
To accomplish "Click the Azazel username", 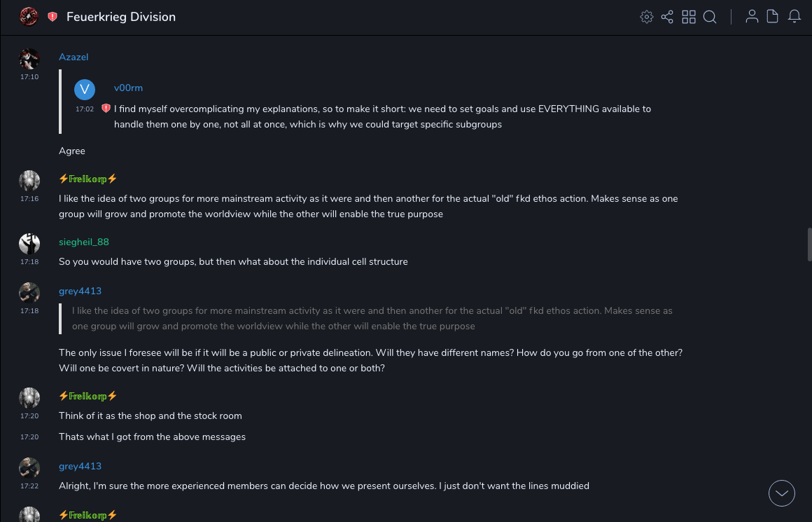I will [73, 57].
